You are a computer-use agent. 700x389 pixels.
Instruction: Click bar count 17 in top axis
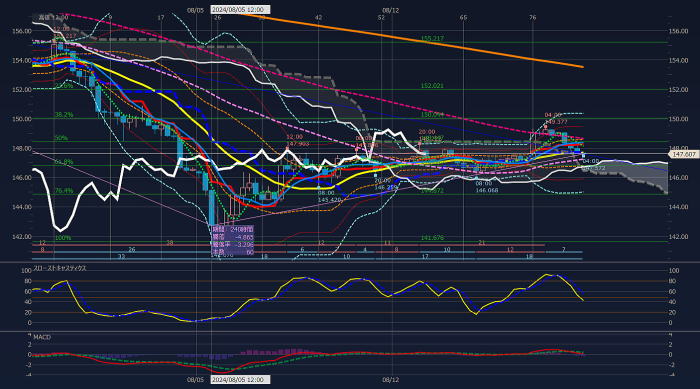pyautogui.click(x=161, y=17)
